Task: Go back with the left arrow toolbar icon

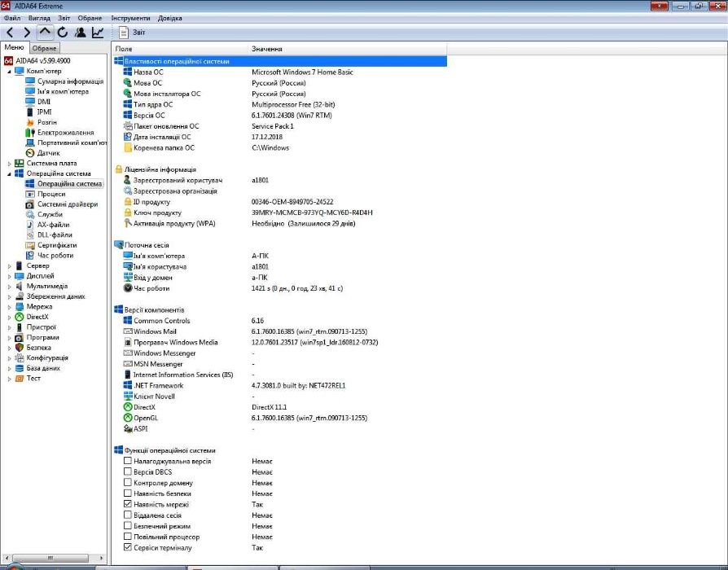Action: pyautogui.click(x=10, y=33)
